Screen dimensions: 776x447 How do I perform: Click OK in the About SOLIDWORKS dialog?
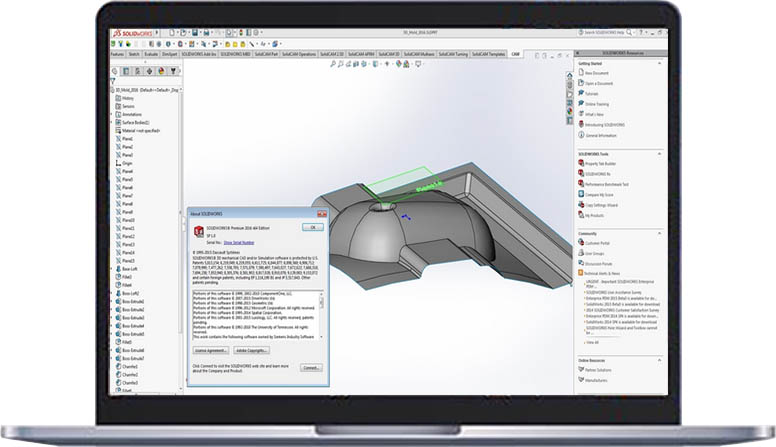[313, 227]
